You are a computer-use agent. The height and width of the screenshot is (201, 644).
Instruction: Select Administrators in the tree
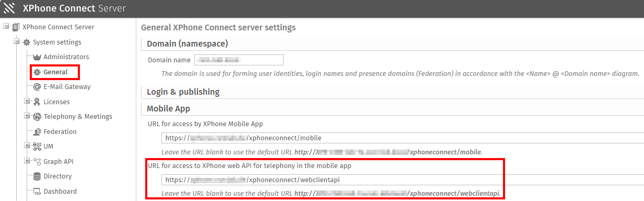(66, 57)
